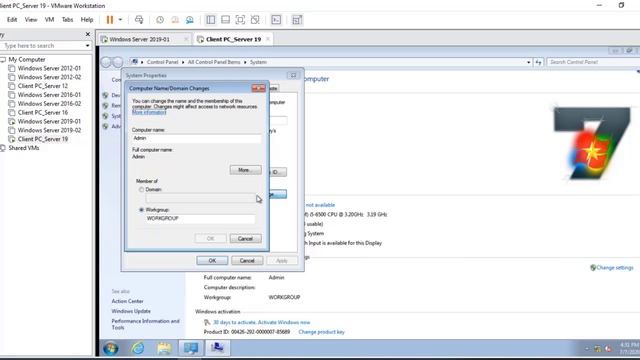Click the Search Control Panel box
640x360 pixels.
tap(593, 62)
